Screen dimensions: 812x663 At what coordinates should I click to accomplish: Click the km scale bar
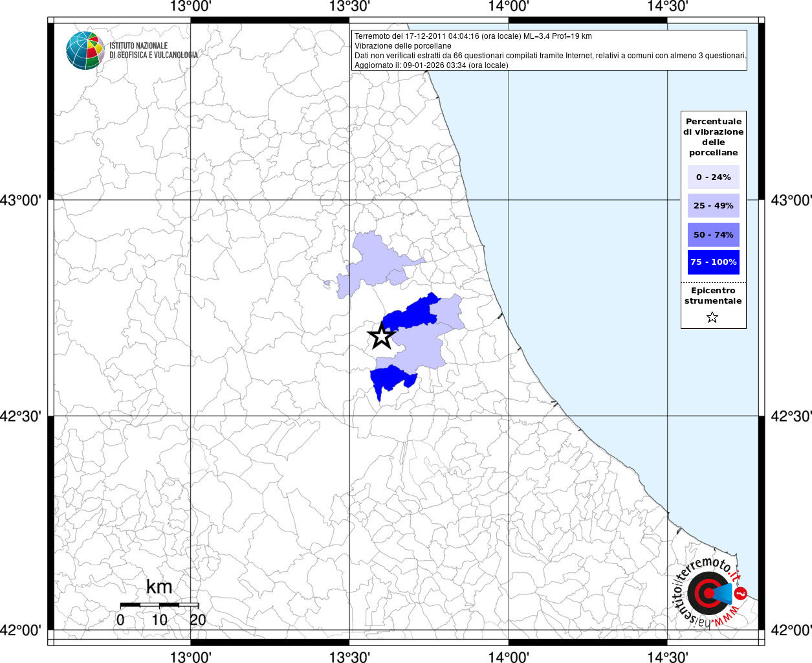point(159,605)
